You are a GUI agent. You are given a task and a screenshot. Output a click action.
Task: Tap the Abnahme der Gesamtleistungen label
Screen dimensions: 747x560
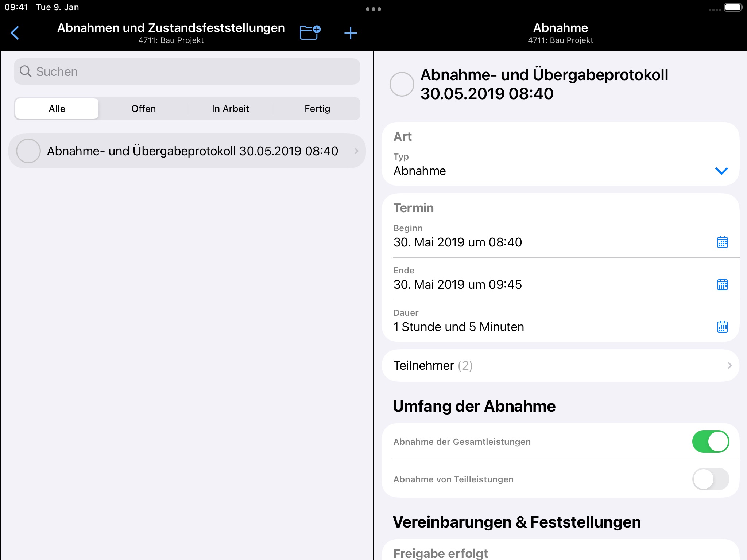(x=462, y=442)
